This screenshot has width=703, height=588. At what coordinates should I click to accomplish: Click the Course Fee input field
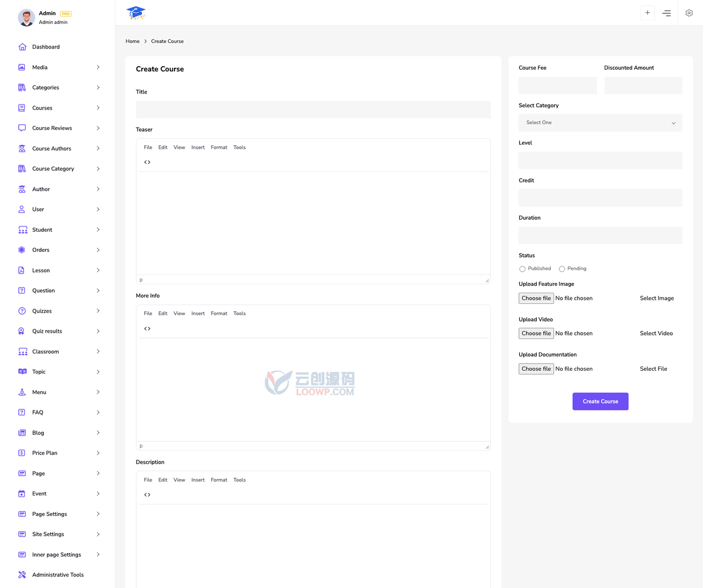[558, 86]
